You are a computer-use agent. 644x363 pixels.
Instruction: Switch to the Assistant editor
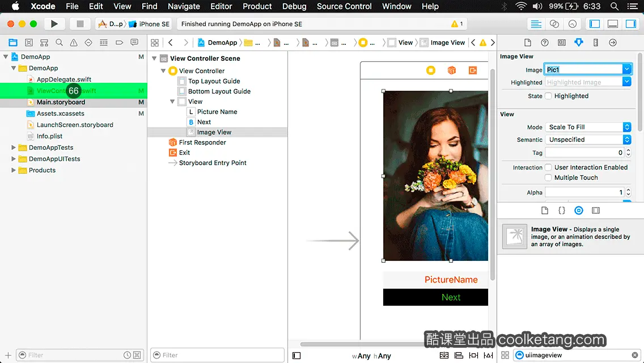554,24
